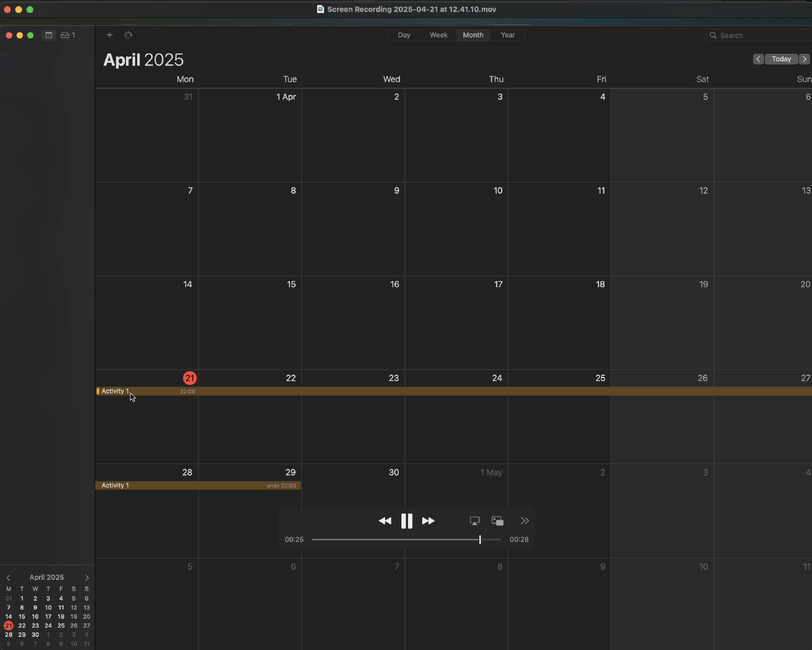Image resolution: width=812 pixels, height=650 pixels.
Task: Expand more player options double chevron
Action: click(x=525, y=521)
